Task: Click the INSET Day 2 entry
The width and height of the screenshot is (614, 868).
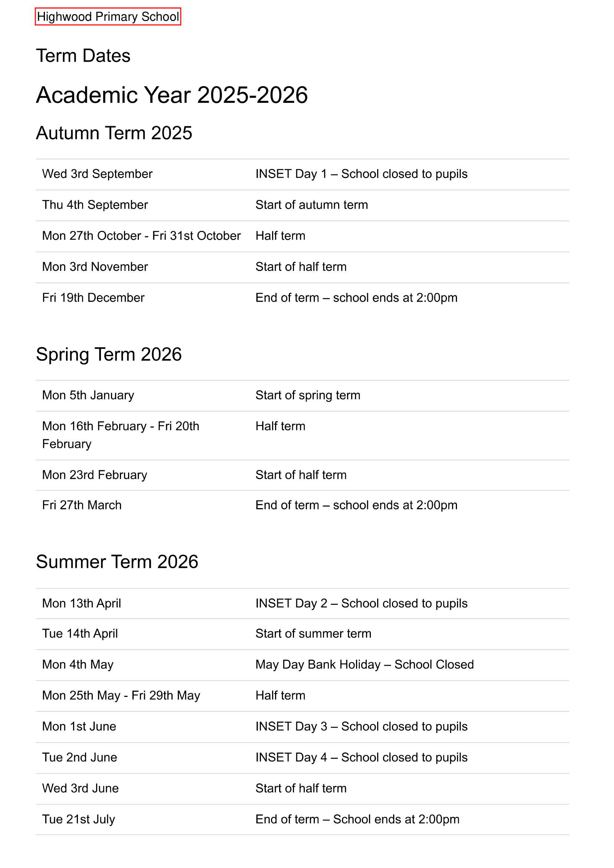Action: (x=361, y=603)
